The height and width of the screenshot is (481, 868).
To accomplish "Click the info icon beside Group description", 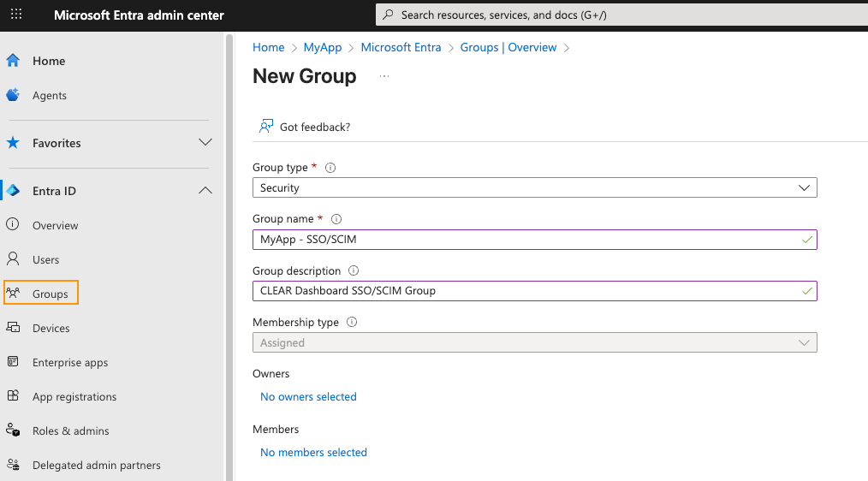I will point(354,270).
